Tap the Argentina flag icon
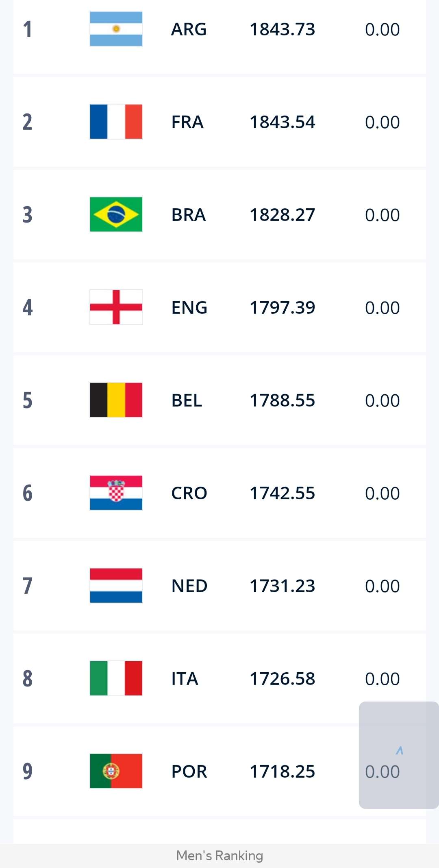Screen dimensions: 439x868 coord(116,29)
